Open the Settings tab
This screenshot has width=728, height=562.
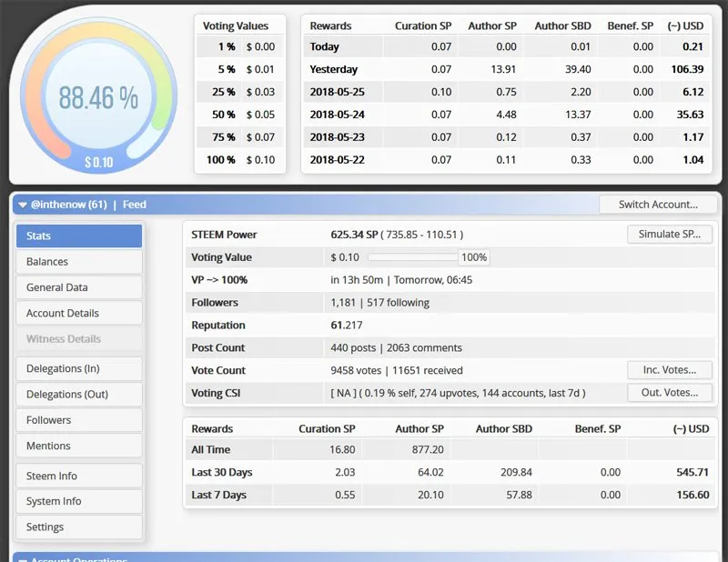79,527
